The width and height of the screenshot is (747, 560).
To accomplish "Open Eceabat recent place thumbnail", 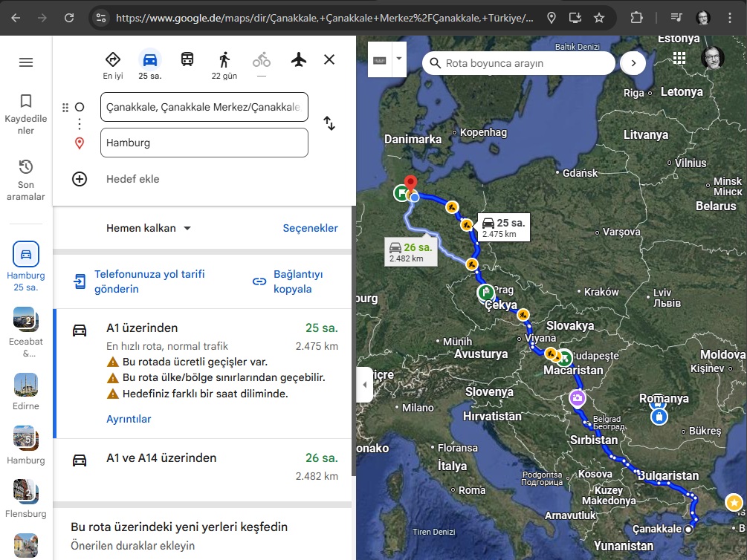I will tap(26, 319).
